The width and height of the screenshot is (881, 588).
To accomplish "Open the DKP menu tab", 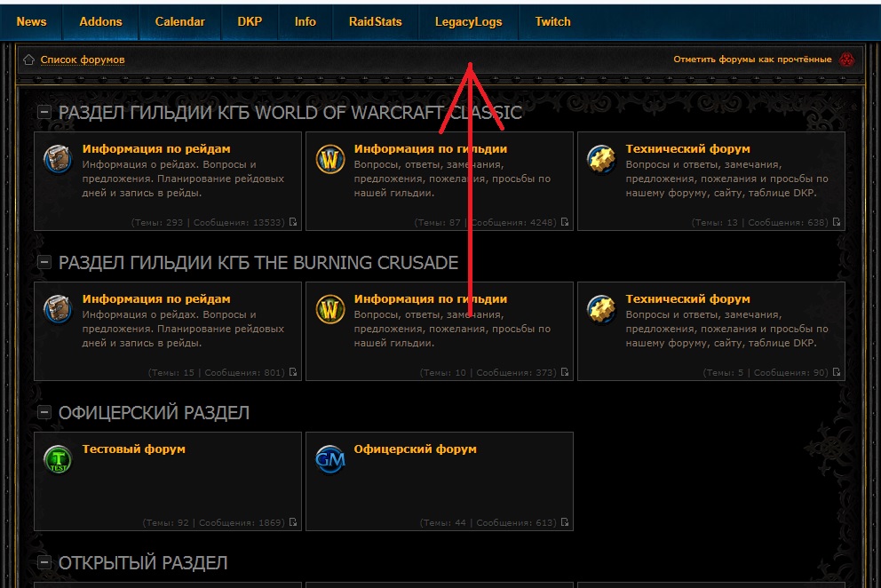I will tap(250, 21).
